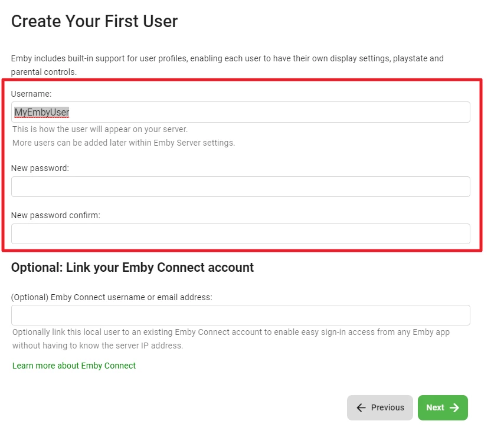Click the Previous button to go back

click(x=379, y=407)
